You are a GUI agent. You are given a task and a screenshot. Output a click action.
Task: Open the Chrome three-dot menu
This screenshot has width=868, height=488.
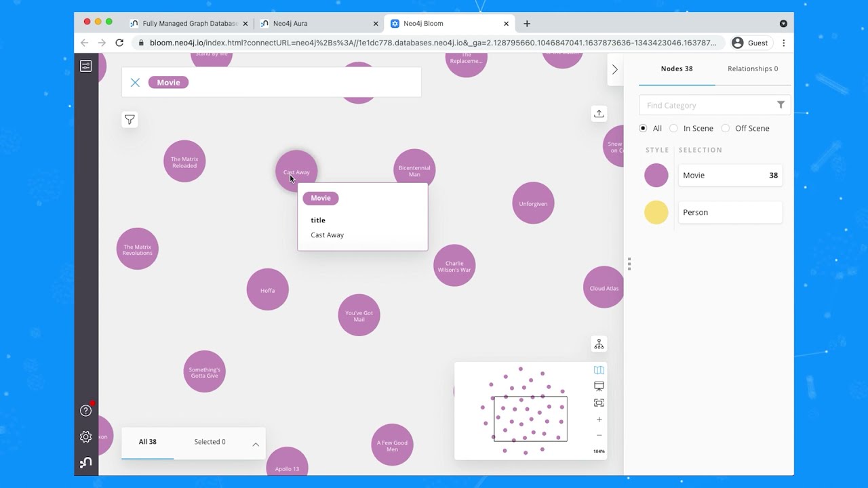pos(783,43)
